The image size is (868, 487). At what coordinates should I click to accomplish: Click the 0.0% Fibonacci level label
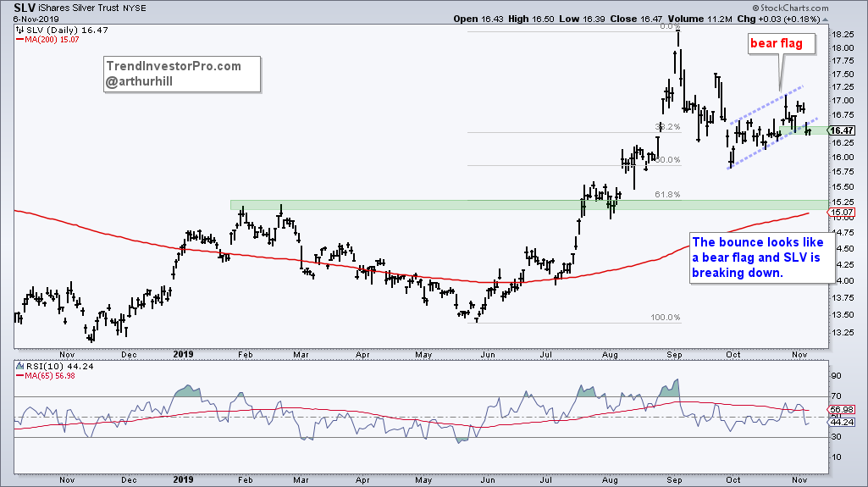pos(670,26)
